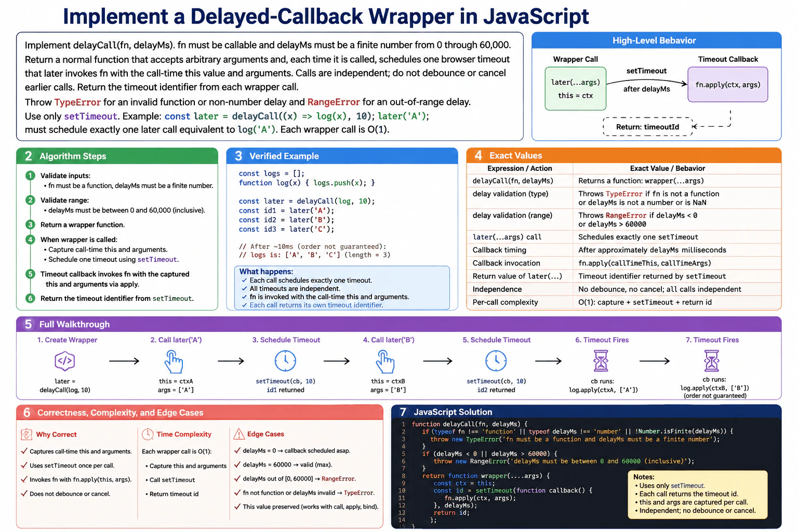
Task: Click the checkmark beside All timeouts are independent
Action: (x=244, y=288)
